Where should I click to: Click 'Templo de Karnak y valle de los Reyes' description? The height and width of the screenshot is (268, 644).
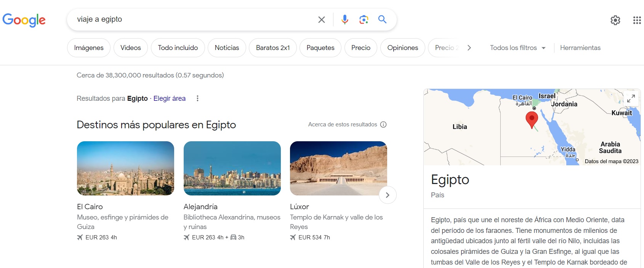[x=336, y=222]
